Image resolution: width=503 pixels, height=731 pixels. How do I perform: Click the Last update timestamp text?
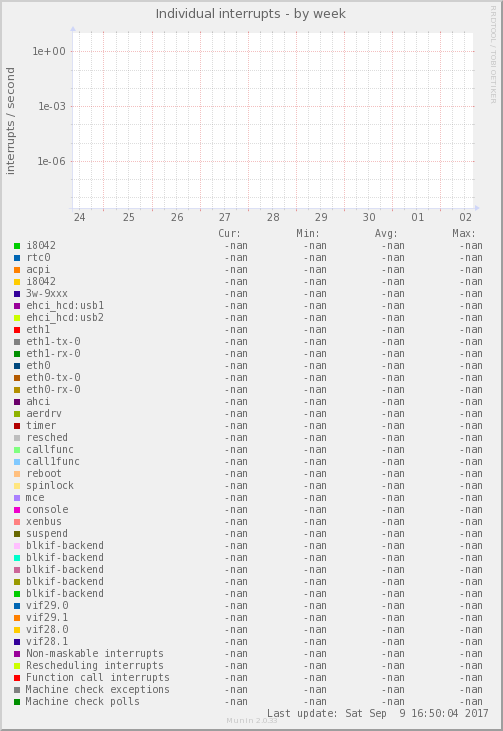point(378,713)
